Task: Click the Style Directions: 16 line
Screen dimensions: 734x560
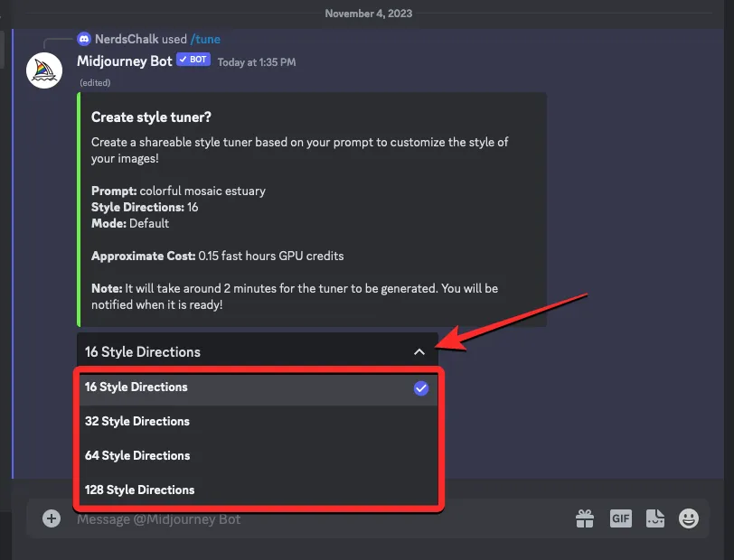Action: 145,207
